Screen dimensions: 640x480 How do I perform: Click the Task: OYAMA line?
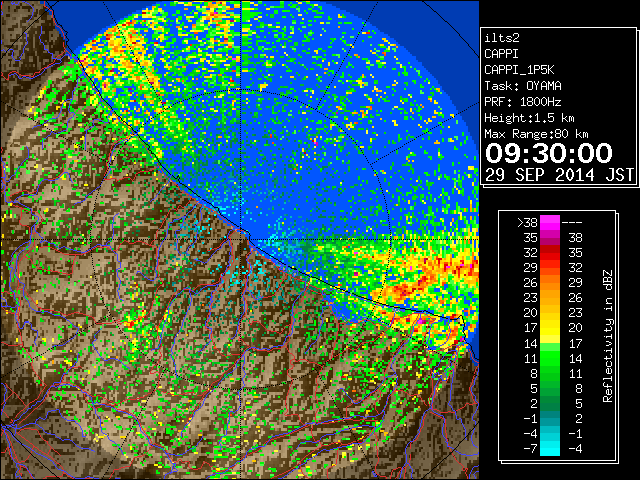pyautogui.click(x=523, y=86)
